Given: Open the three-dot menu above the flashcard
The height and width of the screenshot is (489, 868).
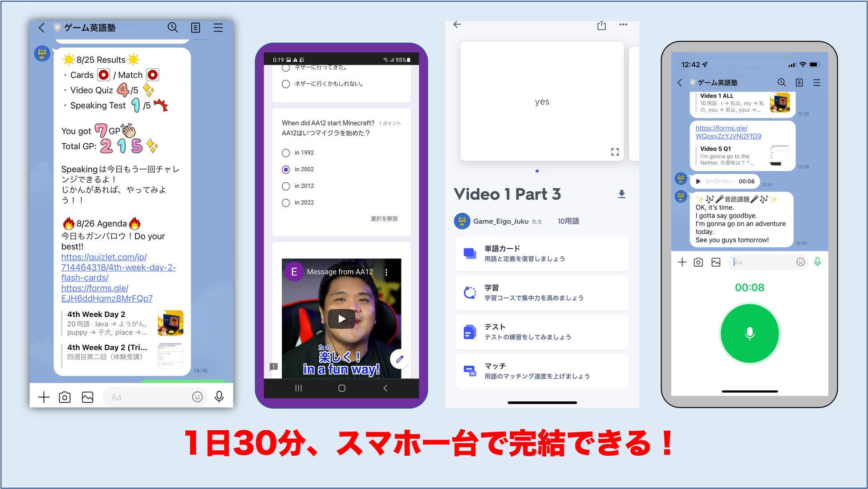Looking at the screenshot, I should [x=623, y=25].
